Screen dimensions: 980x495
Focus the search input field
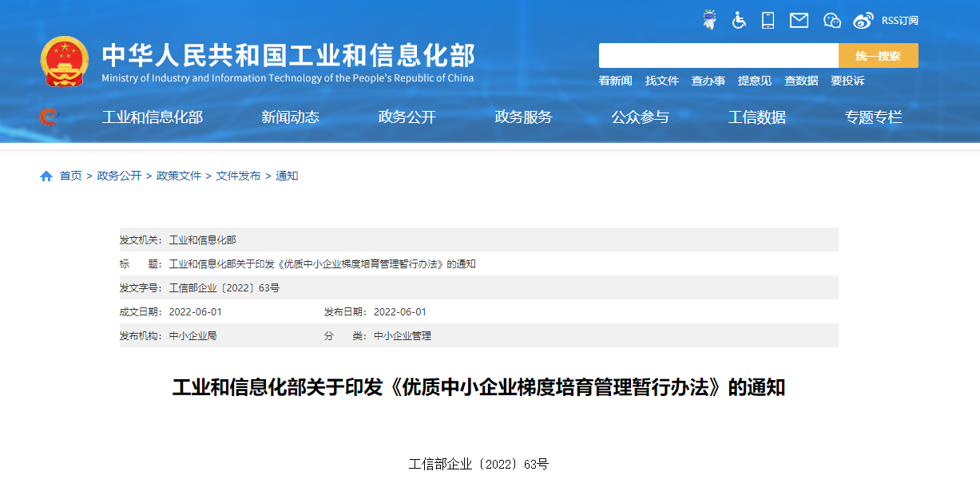tap(718, 56)
